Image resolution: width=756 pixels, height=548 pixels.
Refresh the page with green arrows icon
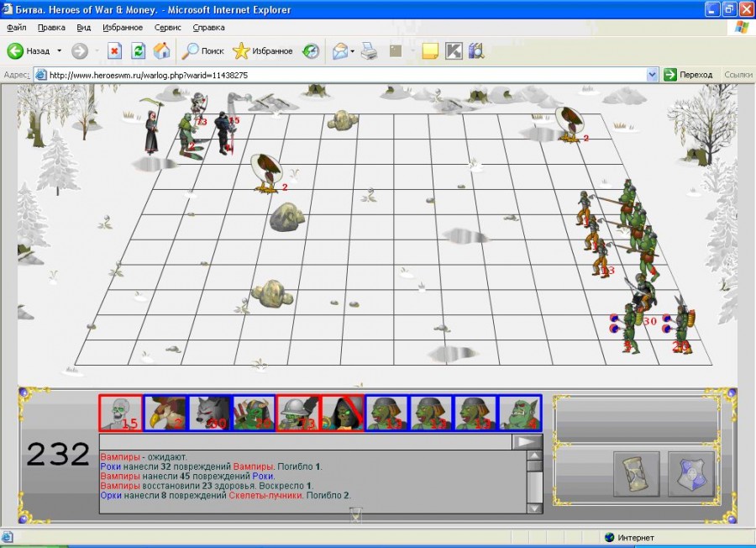click(x=138, y=50)
